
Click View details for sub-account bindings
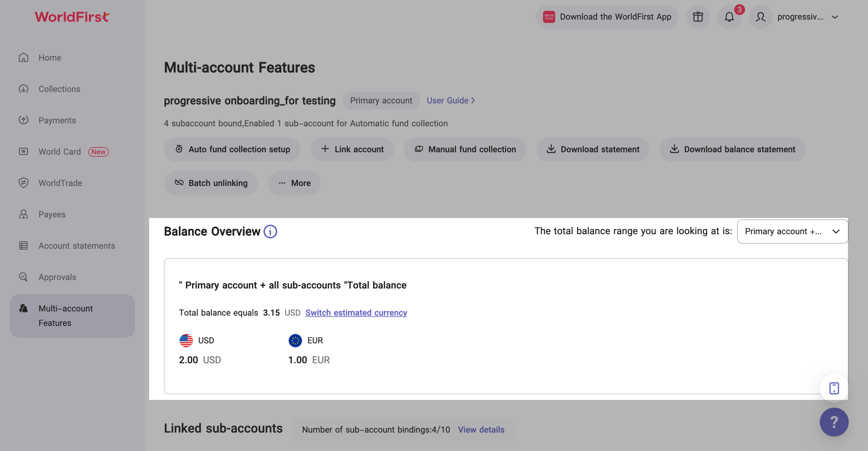tap(481, 429)
